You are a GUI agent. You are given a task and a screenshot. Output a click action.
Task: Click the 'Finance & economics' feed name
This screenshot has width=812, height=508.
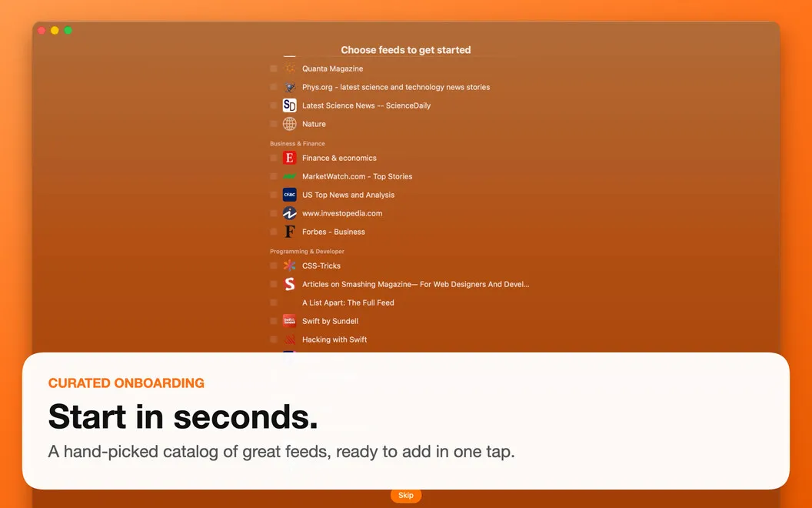coord(339,158)
